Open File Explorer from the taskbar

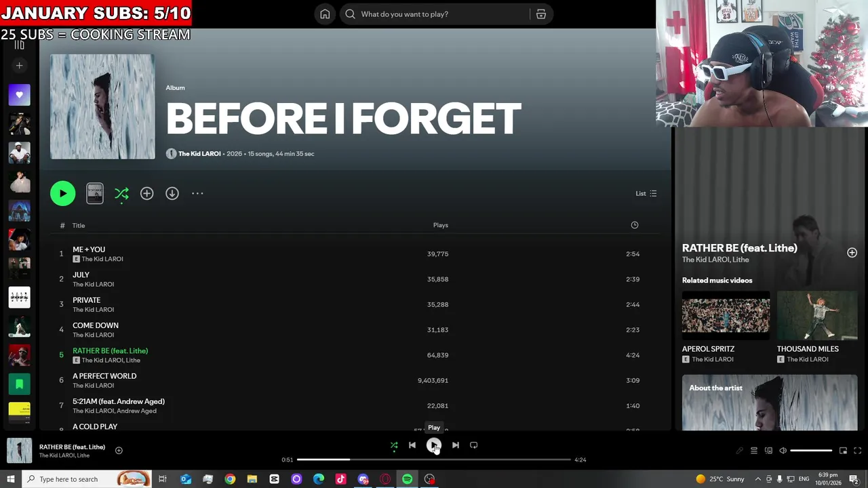click(x=252, y=479)
